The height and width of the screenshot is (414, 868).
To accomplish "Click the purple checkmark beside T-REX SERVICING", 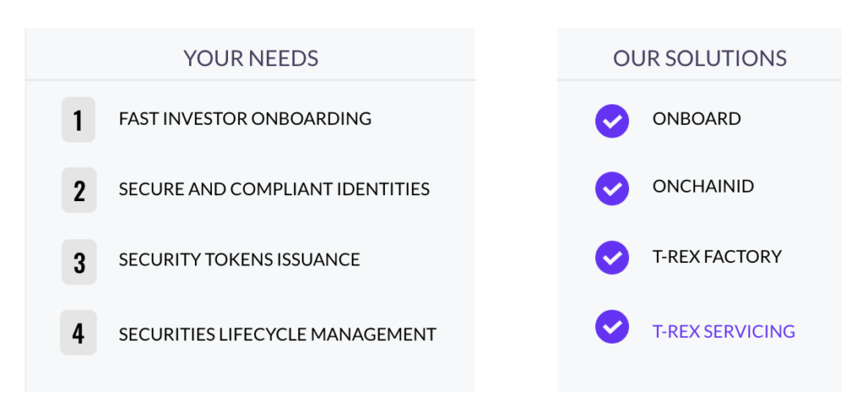I will [612, 327].
